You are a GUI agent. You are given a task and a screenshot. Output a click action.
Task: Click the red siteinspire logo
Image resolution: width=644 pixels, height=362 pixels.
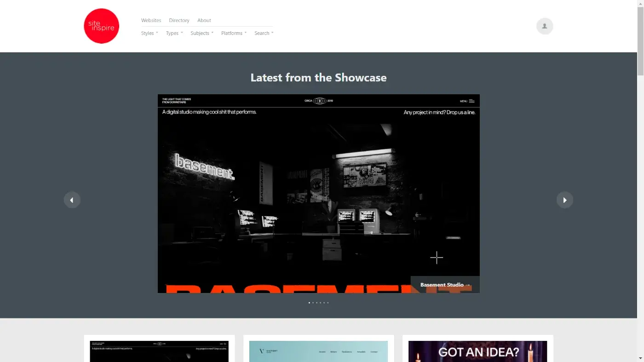click(102, 26)
